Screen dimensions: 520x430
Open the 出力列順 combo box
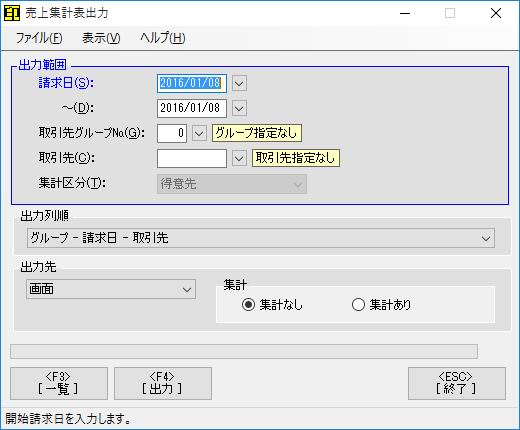click(261, 238)
